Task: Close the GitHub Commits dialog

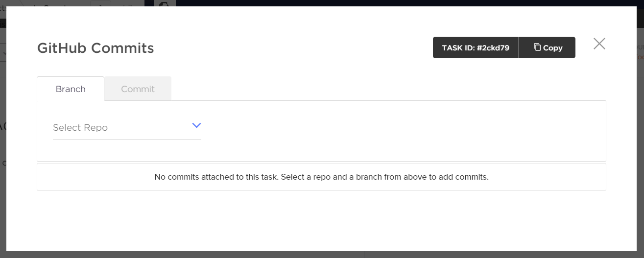Action: coord(599,44)
